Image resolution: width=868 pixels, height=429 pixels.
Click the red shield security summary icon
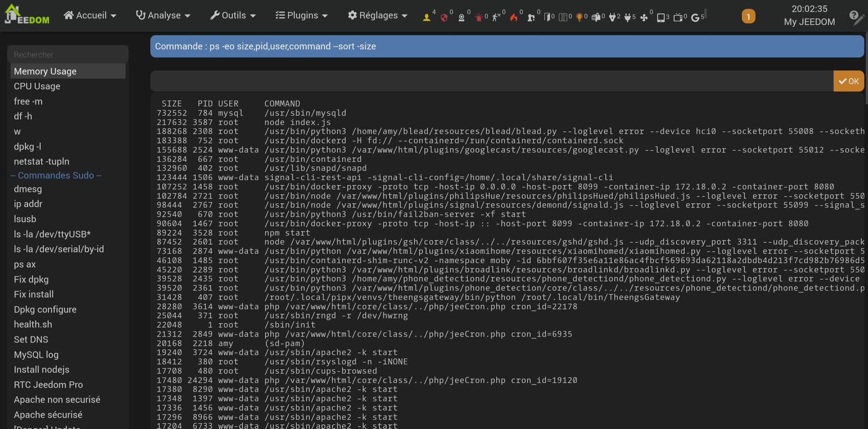pyautogui.click(x=444, y=17)
